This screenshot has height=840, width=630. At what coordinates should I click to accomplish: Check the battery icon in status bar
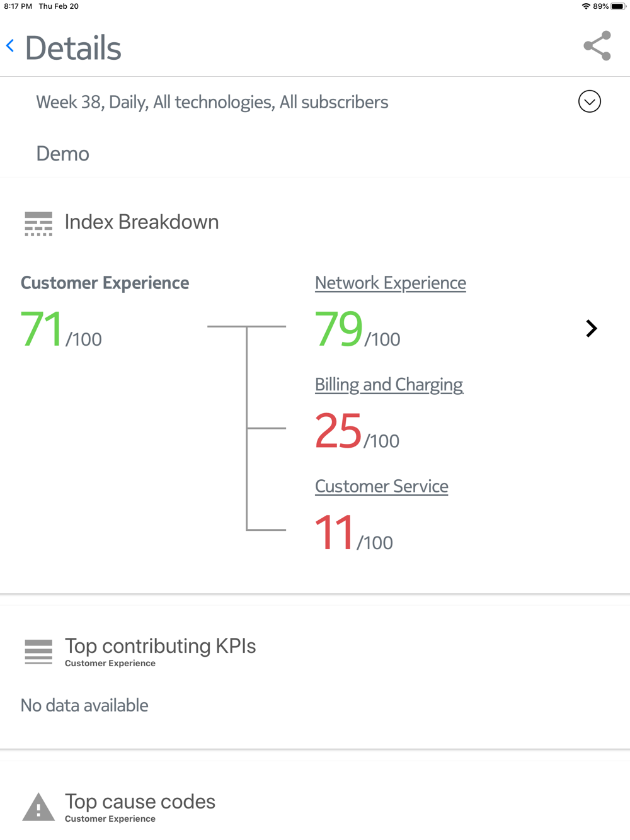point(618,6)
